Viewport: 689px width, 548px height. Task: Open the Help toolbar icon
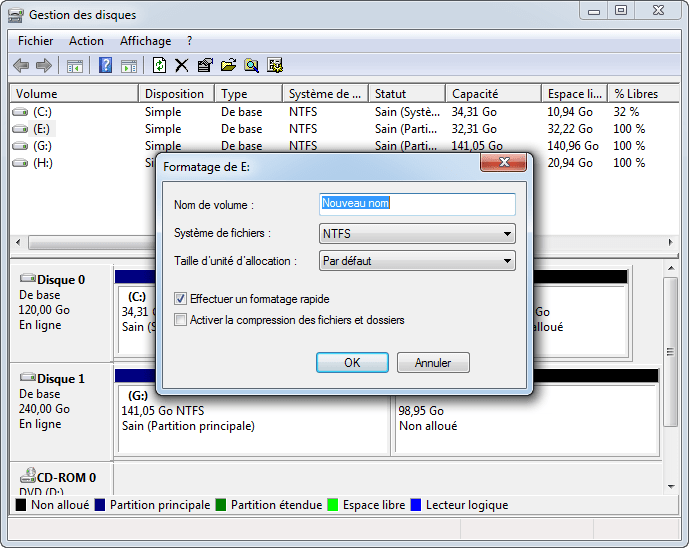105,66
